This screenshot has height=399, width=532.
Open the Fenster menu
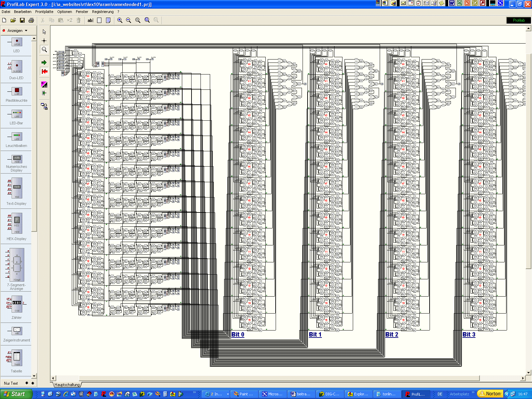[82, 12]
